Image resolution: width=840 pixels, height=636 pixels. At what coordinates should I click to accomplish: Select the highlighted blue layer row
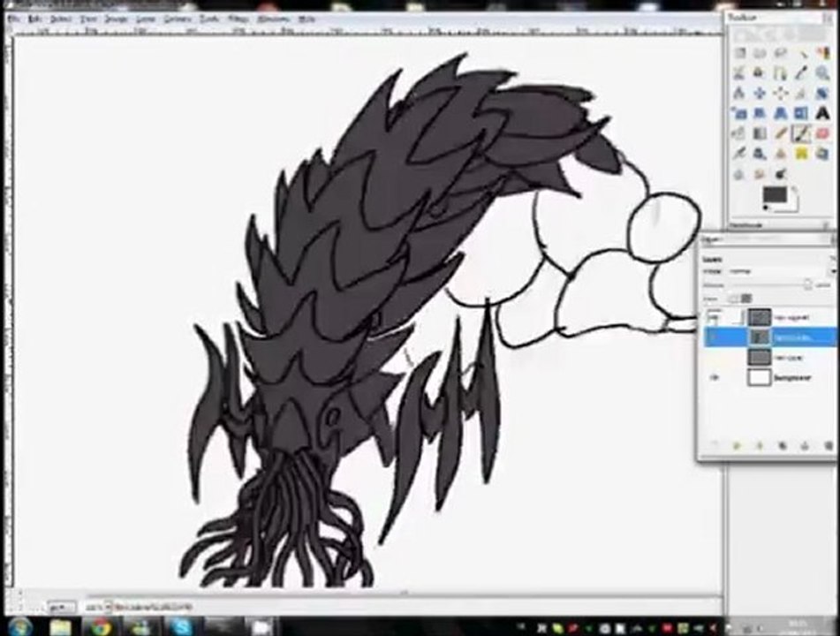[770, 337]
